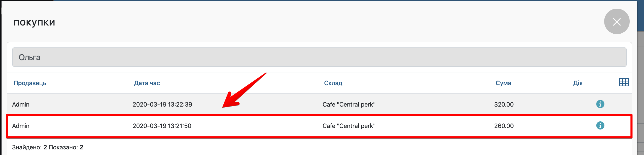
Task: Sort by the Продавець column header
Action: pyautogui.click(x=30, y=83)
